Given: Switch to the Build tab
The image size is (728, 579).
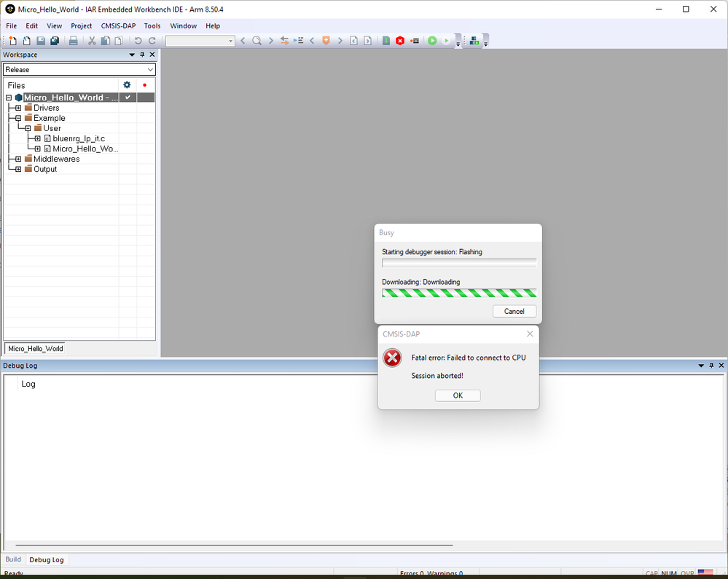Looking at the screenshot, I should [x=13, y=559].
